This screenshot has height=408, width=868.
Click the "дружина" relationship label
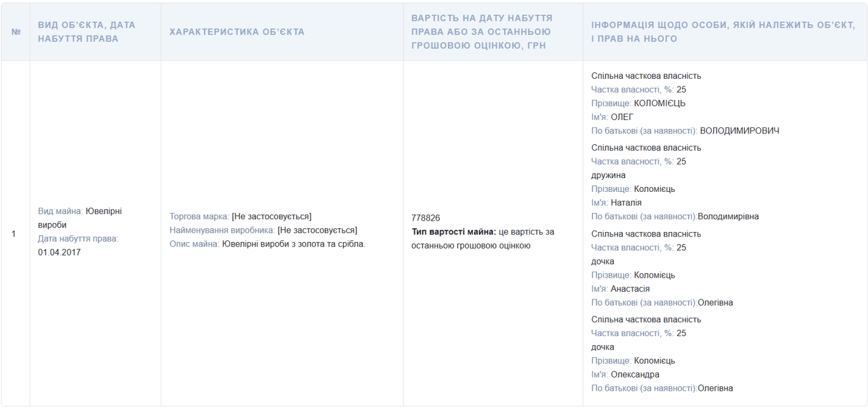pos(605,175)
